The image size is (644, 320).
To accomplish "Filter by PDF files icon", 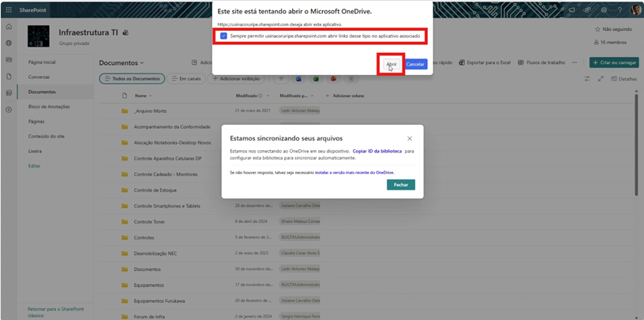I will click(x=351, y=78).
